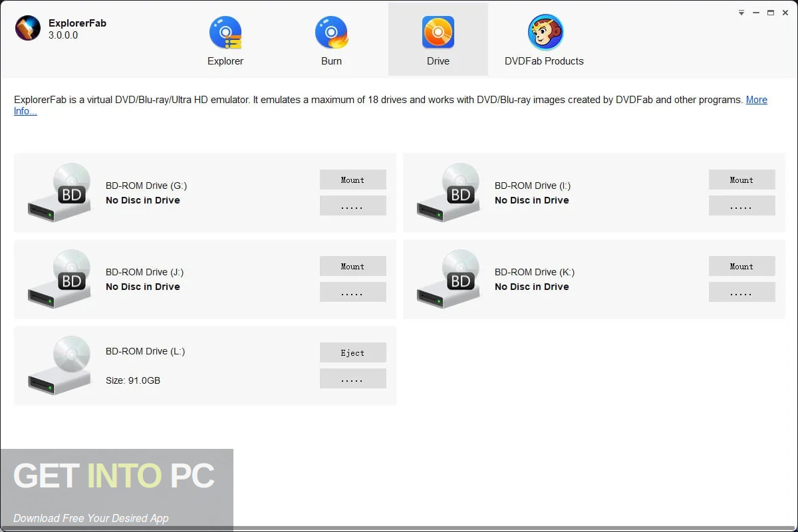Open the title bar dropdown menu arrow
This screenshot has height=532, width=798.
(741, 13)
